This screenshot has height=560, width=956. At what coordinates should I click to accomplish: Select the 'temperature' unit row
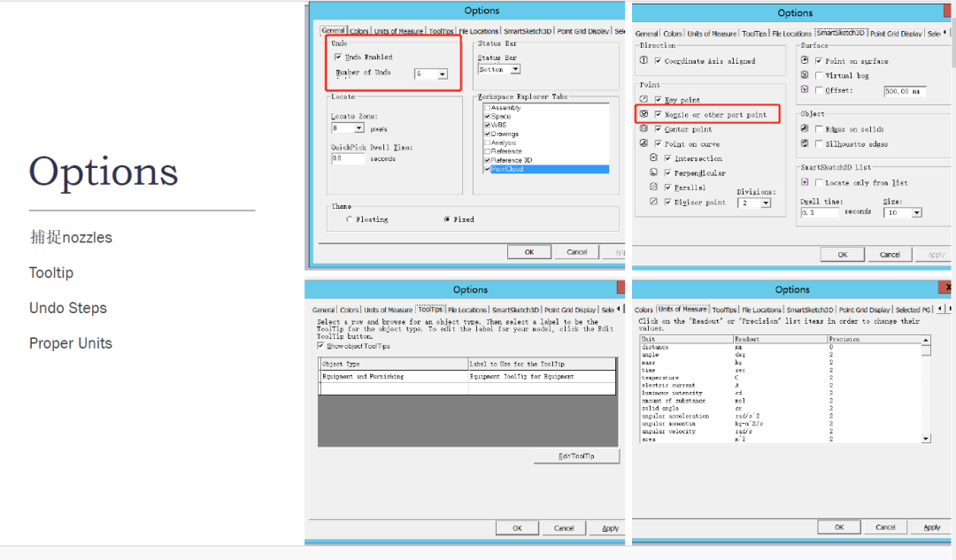click(x=781, y=378)
